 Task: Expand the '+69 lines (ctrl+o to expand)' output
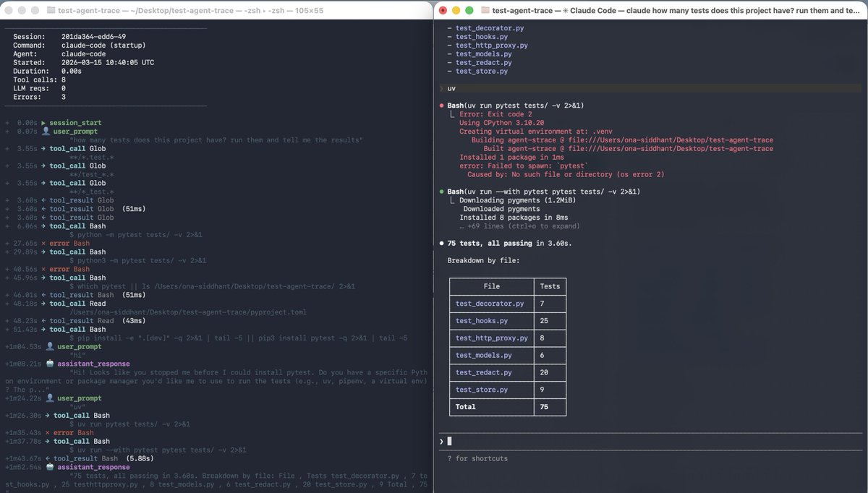pyautogui.click(x=518, y=226)
